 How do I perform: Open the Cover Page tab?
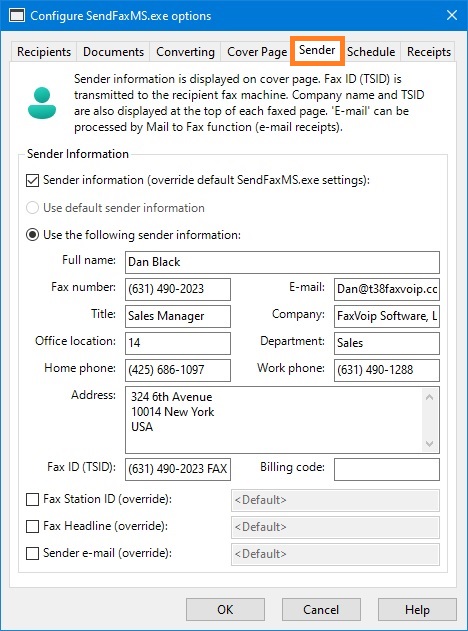257,52
